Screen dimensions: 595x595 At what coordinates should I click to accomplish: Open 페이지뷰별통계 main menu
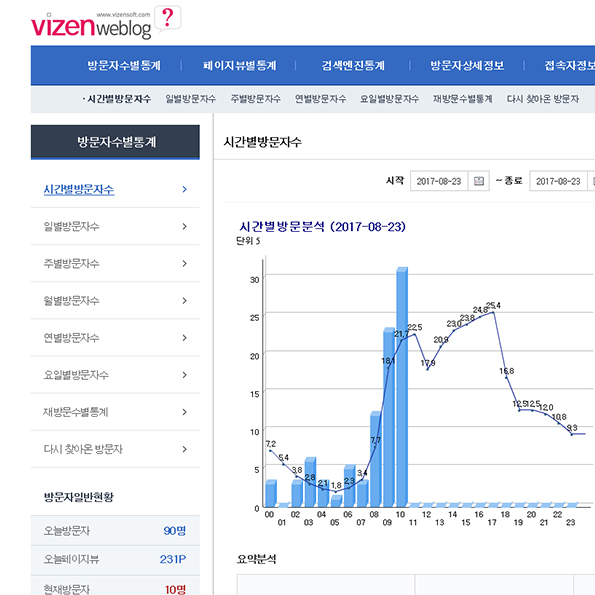click(x=239, y=66)
